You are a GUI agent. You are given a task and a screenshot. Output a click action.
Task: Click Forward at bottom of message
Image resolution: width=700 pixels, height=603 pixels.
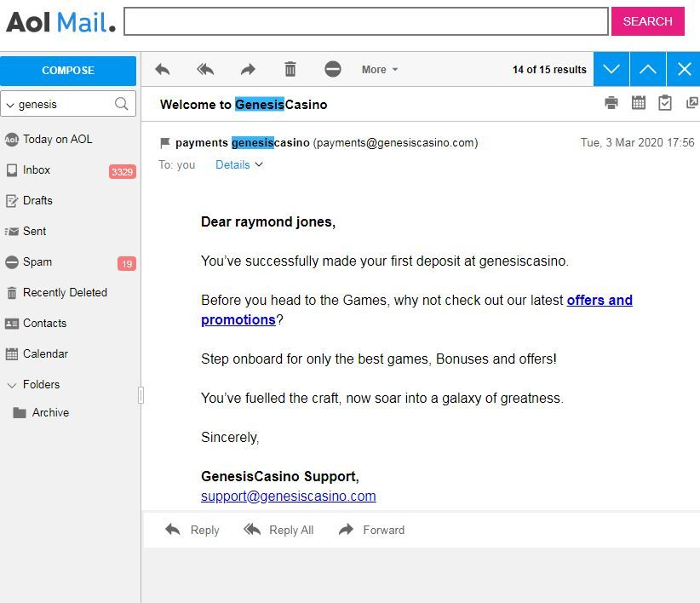tap(372, 530)
